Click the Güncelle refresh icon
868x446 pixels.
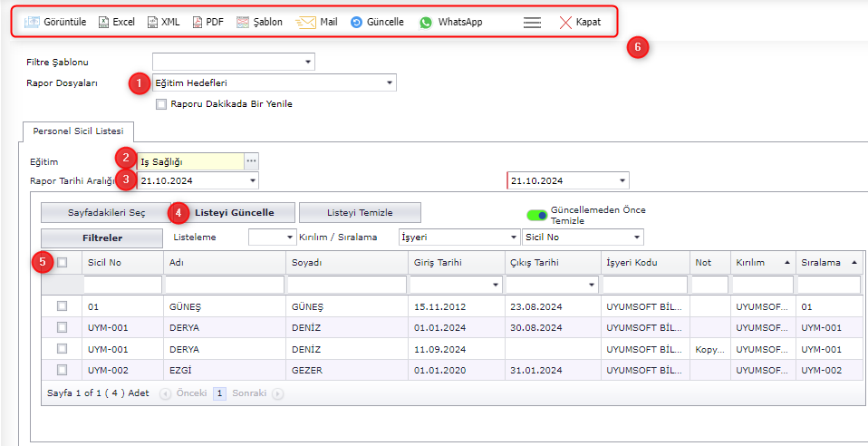pos(356,22)
